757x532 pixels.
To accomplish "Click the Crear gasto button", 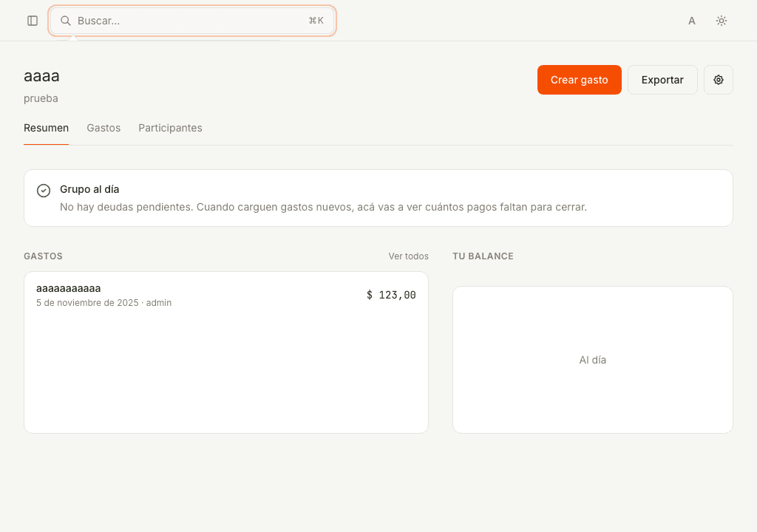I will pos(580,80).
